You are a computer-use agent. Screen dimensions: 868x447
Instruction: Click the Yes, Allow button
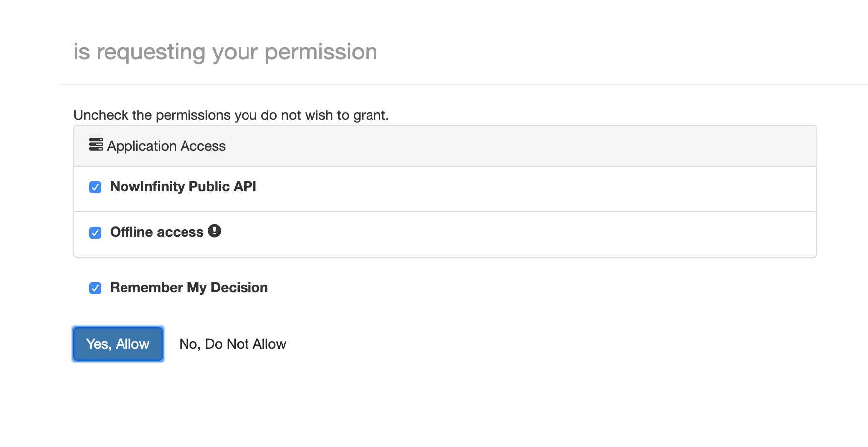tap(118, 344)
